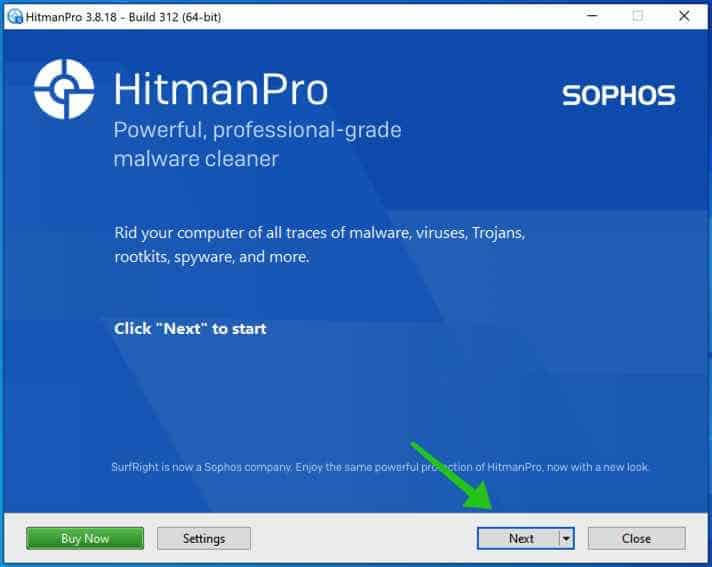
Task: Click the 'Click "Next" to start' text
Action: coord(190,329)
